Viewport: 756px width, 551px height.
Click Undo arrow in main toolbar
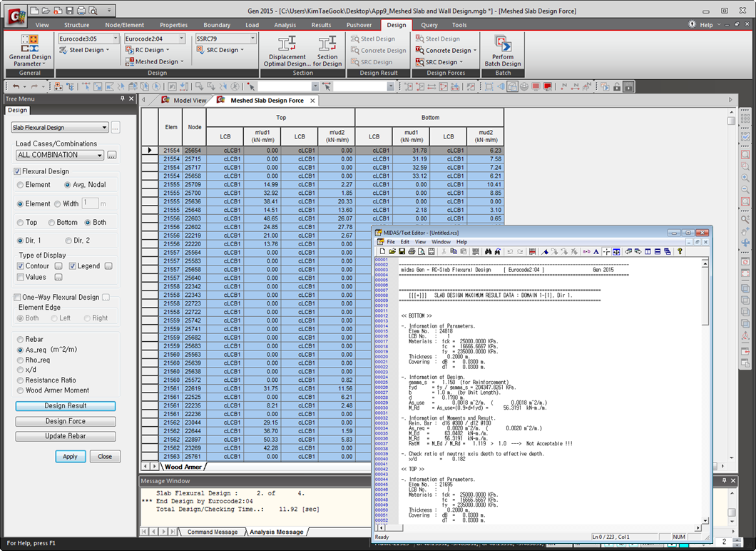click(x=16, y=86)
